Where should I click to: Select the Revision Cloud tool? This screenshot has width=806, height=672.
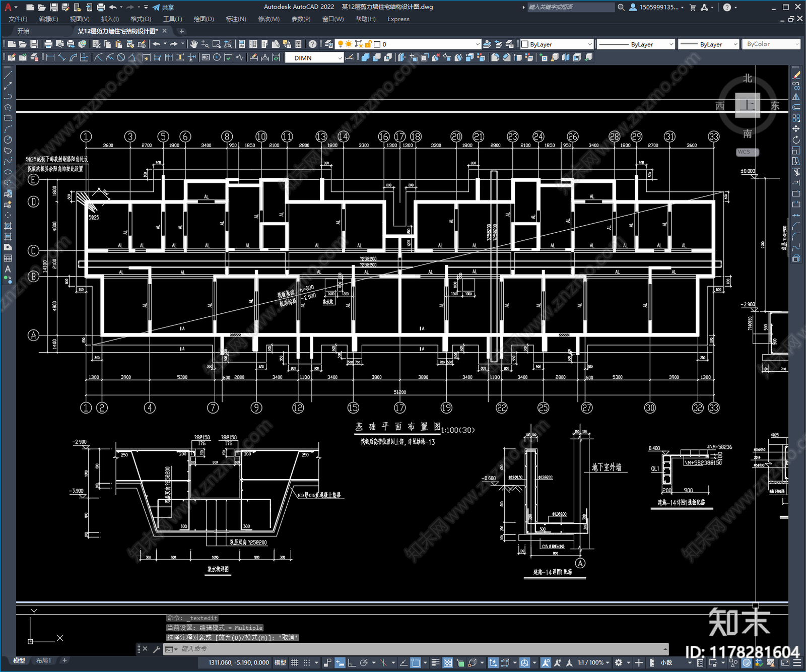[8, 151]
